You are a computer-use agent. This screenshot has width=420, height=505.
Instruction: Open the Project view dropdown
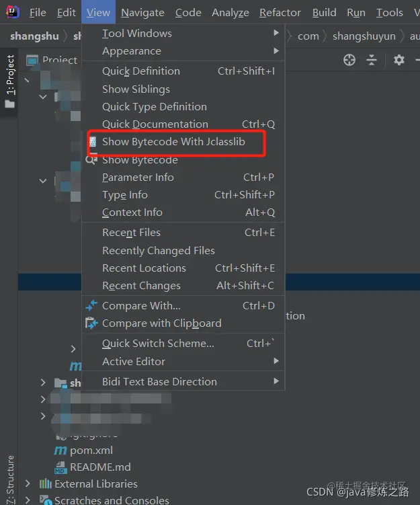(52, 60)
